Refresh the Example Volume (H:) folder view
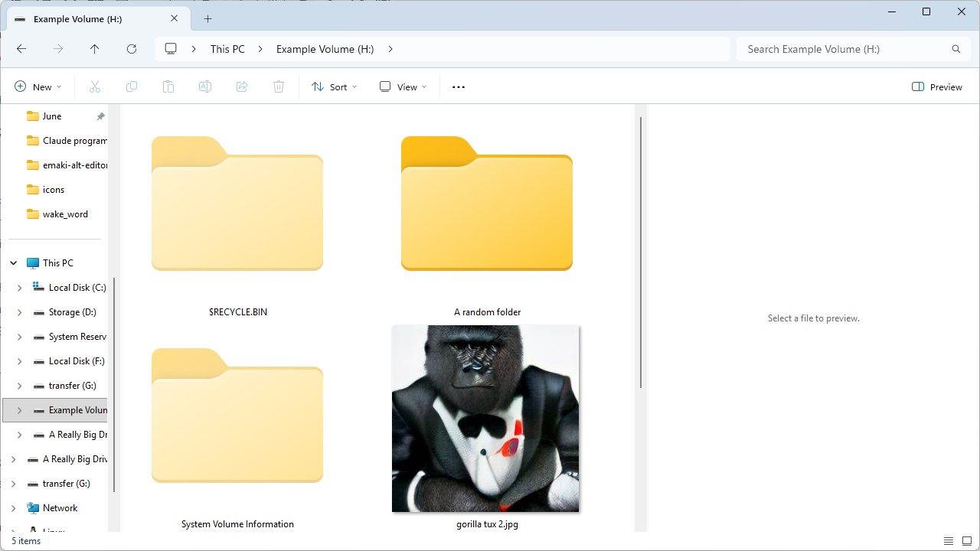 coord(132,49)
